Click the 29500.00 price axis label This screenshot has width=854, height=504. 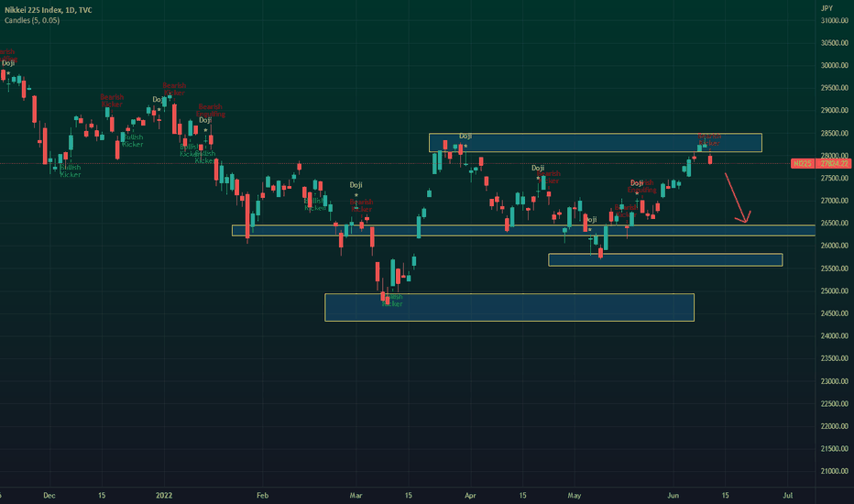(835, 88)
